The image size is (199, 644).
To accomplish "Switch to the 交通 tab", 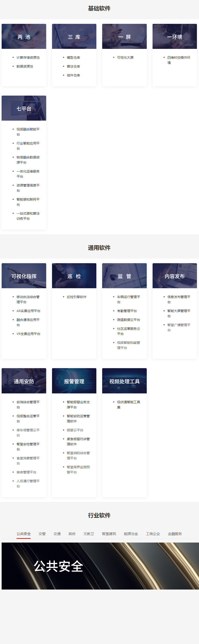I will tap(57, 533).
